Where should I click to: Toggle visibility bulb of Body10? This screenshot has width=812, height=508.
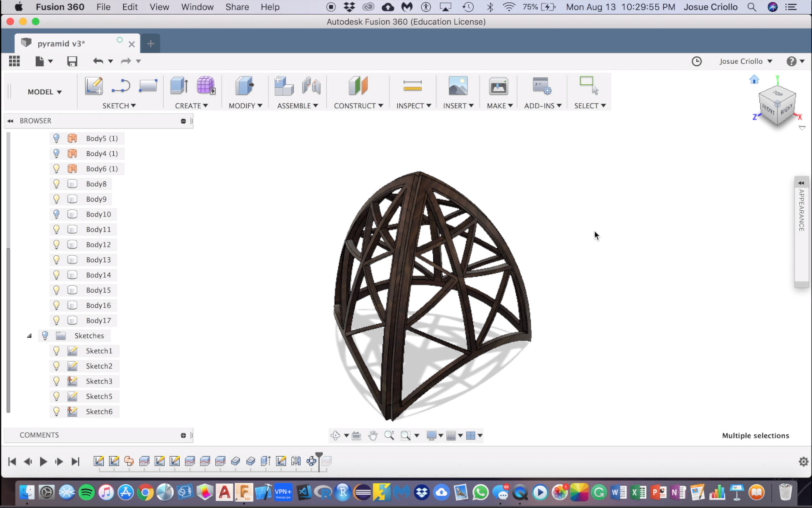[56, 214]
